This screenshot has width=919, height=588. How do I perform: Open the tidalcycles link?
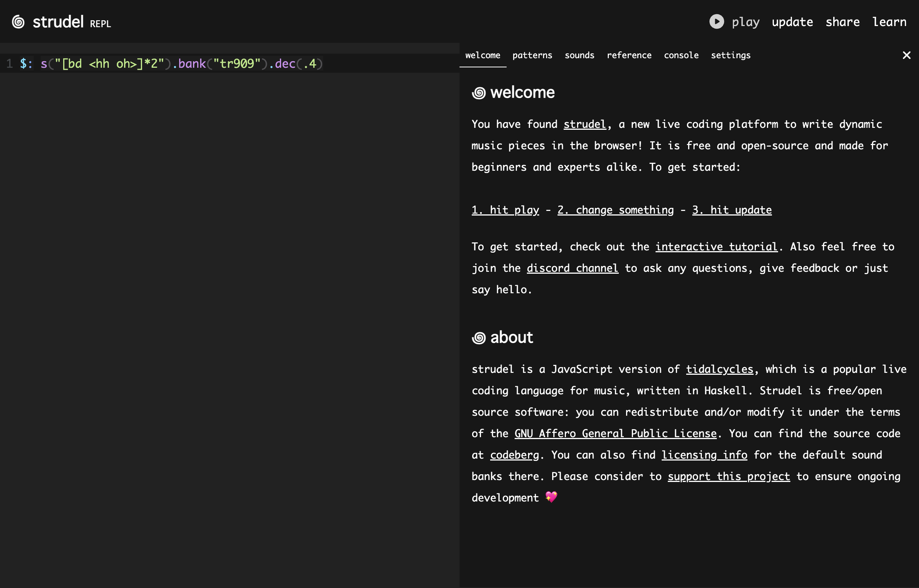point(720,369)
